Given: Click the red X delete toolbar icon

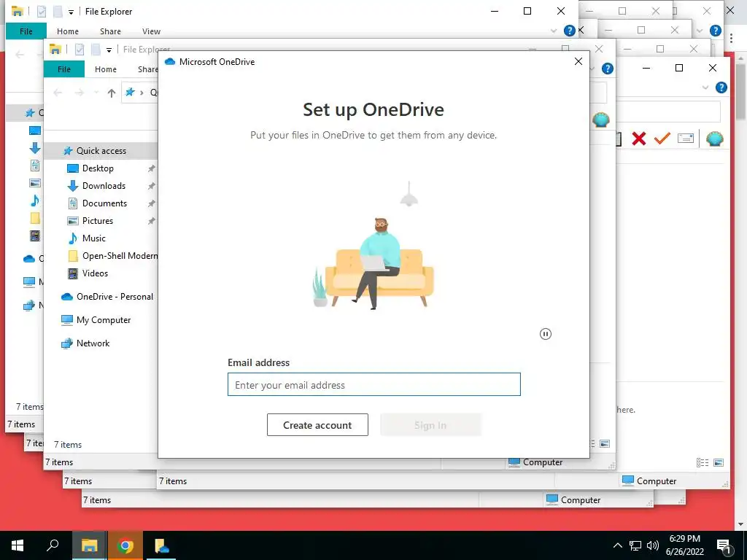Looking at the screenshot, I should point(639,139).
